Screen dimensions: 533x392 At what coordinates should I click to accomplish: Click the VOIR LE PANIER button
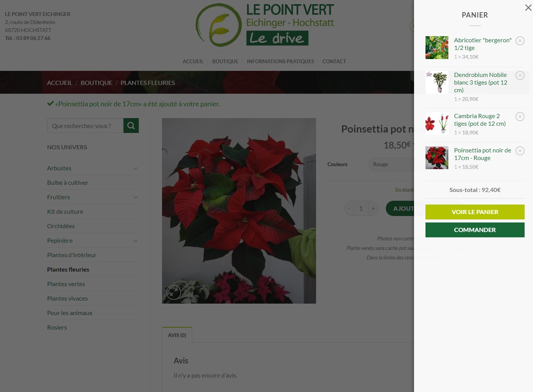pyautogui.click(x=475, y=212)
